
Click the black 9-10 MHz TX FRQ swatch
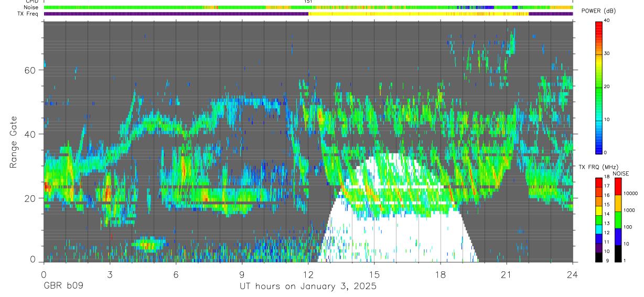598,257
